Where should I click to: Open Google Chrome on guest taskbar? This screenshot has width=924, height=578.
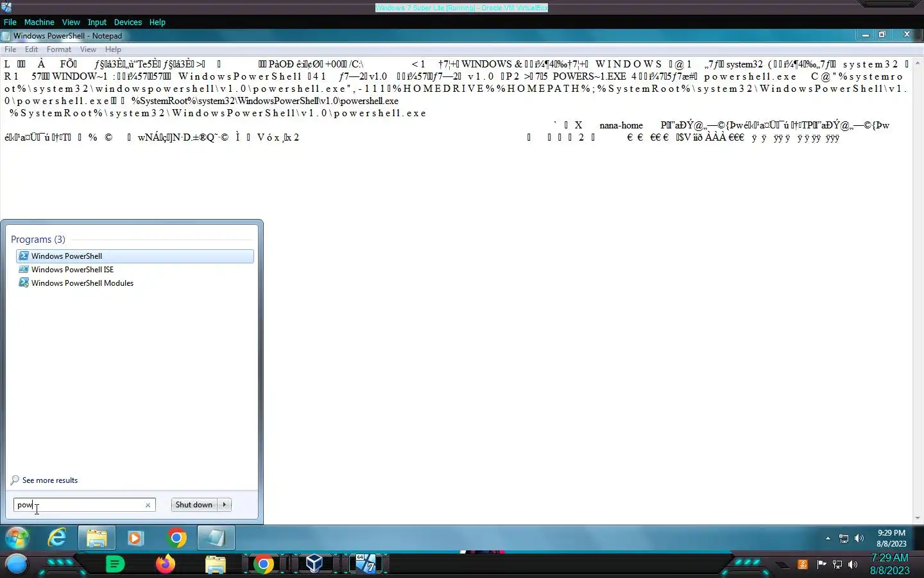[x=176, y=538]
